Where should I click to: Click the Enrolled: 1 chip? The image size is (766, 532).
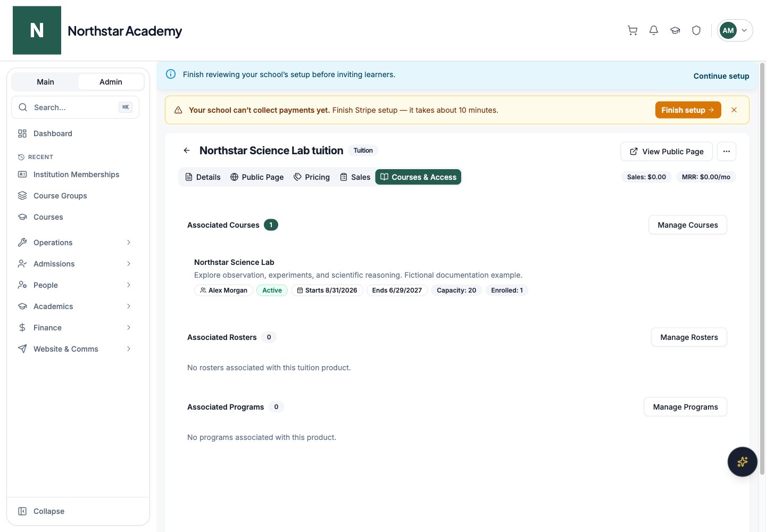point(506,290)
